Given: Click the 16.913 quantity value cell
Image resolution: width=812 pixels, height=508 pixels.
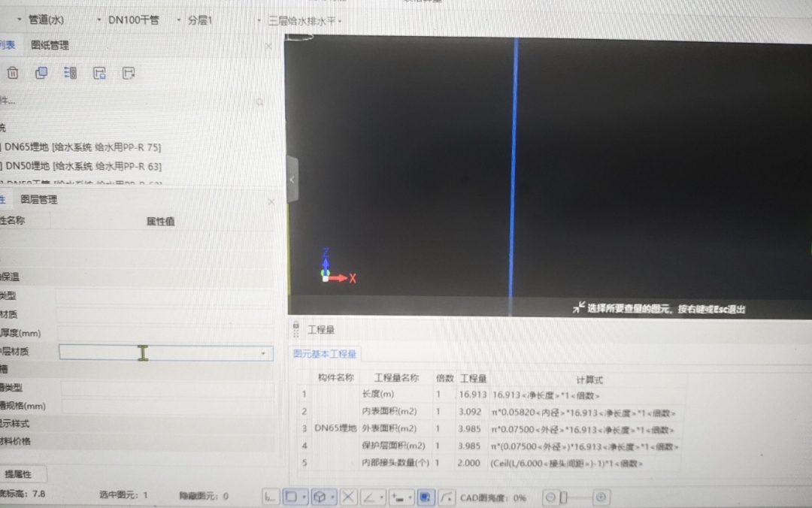Looking at the screenshot, I should (472, 395).
